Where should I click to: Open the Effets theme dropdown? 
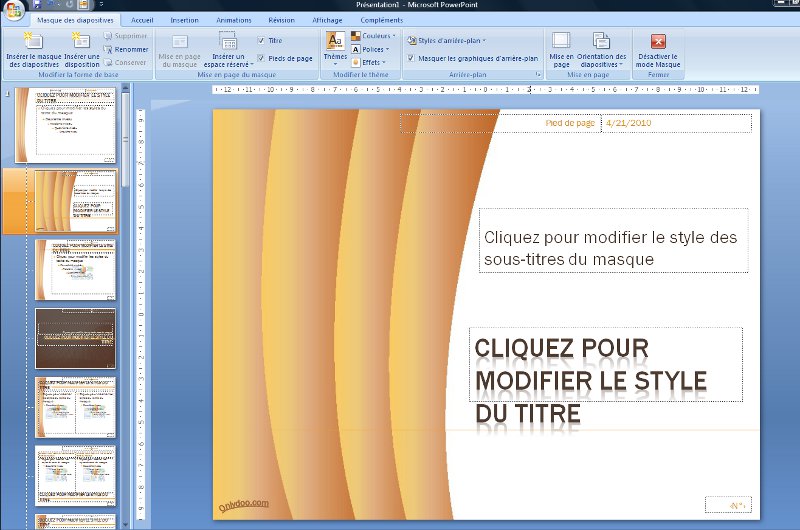pos(368,62)
